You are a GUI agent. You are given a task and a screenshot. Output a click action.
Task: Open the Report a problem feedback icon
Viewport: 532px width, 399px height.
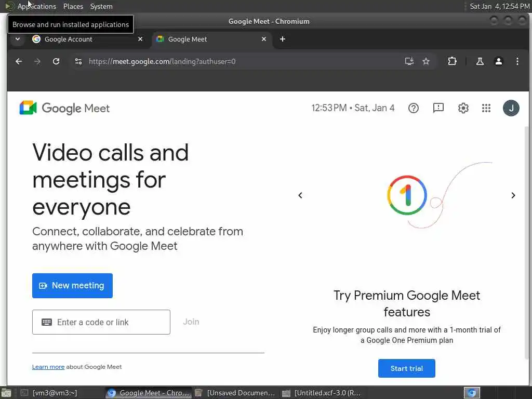click(438, 108)
